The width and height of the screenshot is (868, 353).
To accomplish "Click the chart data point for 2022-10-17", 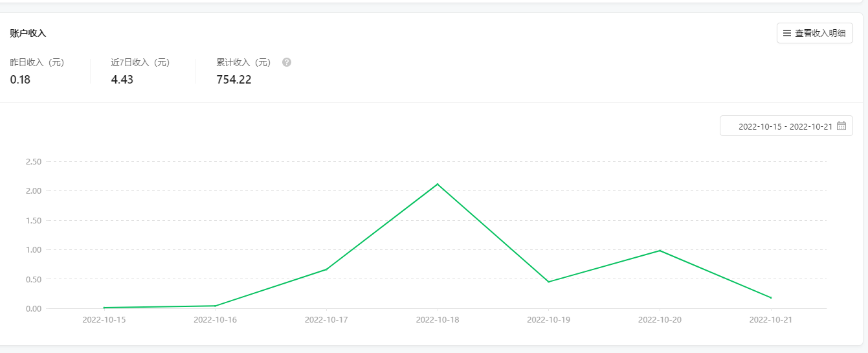I will pos(326,269).
